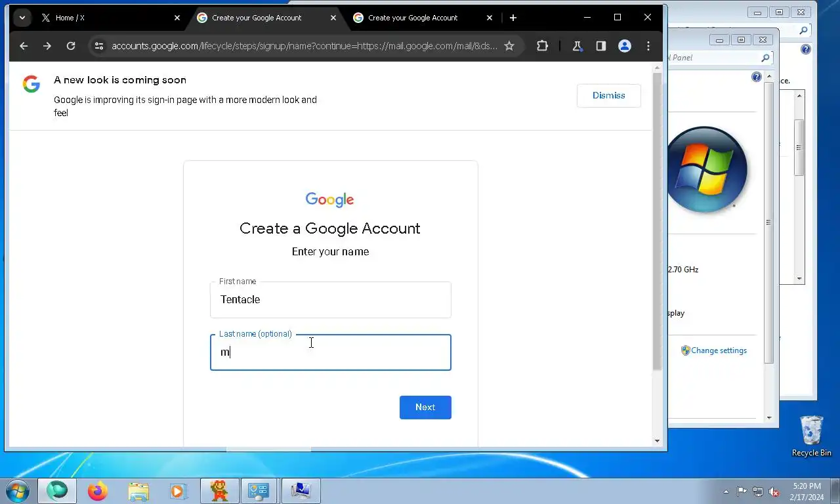Click the Windows logo in System window
Viewport: 840px width, 504px height.
point(707,169)
